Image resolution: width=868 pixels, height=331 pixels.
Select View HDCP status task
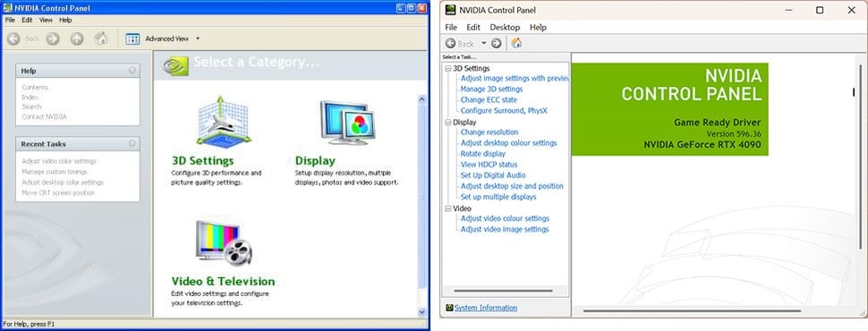tap(489, 165)
